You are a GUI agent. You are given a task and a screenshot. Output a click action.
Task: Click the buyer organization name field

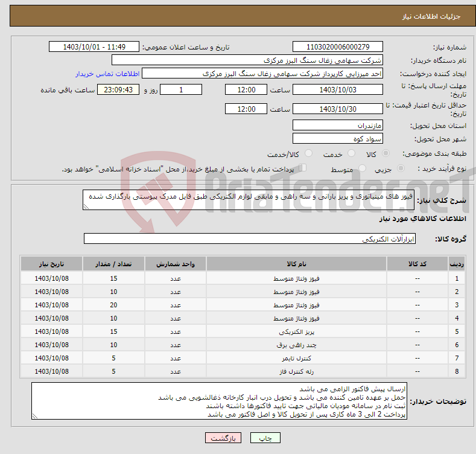[x=247, y=60]
